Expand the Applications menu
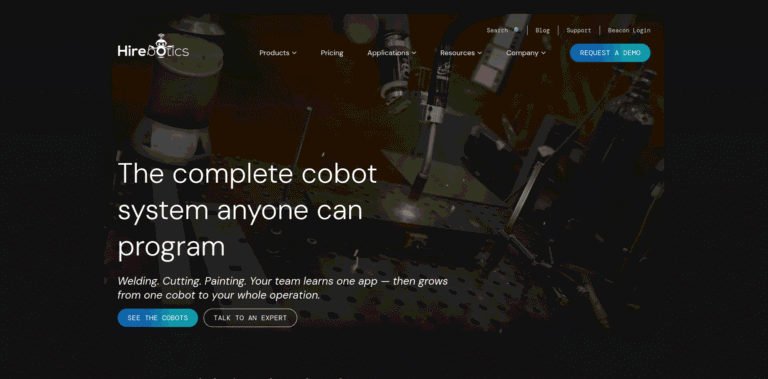The height and width of the screenshot is (379, 768). [x=392, y=53]
